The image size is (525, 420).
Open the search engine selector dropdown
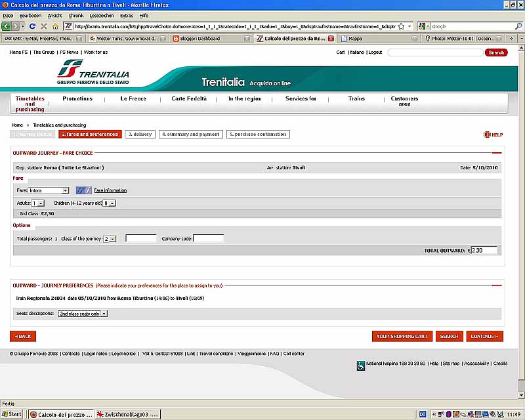[423, 26]
